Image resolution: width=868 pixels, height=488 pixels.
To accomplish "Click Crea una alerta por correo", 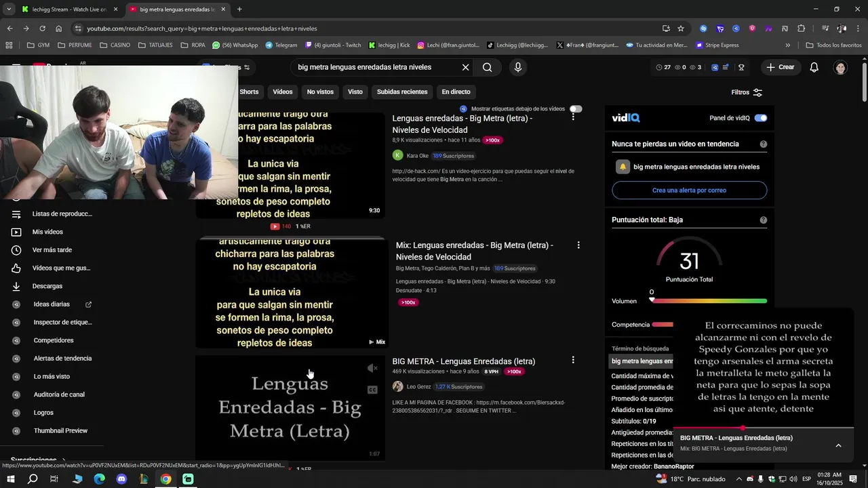I will click(689, 190).
